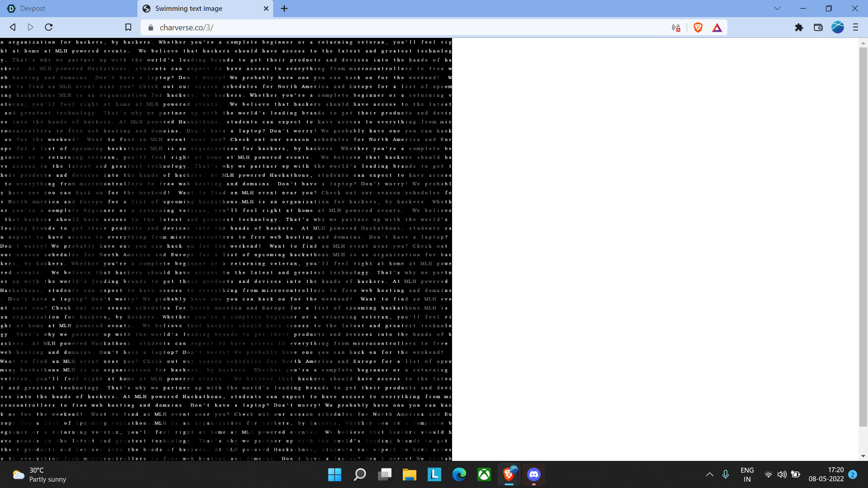Click the Brave Rewards triangle icon
This screenshot has width=868, height=488.
click(x=717, y=28)
